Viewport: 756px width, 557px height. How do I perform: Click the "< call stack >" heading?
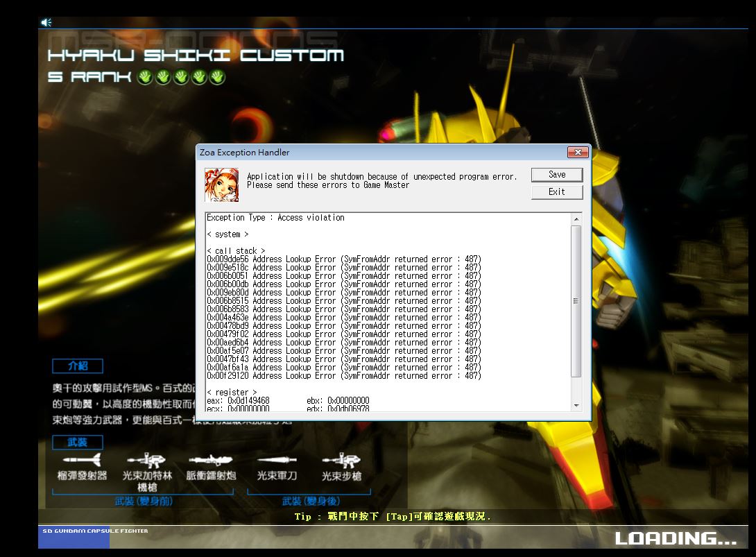[x=237, y=251]
